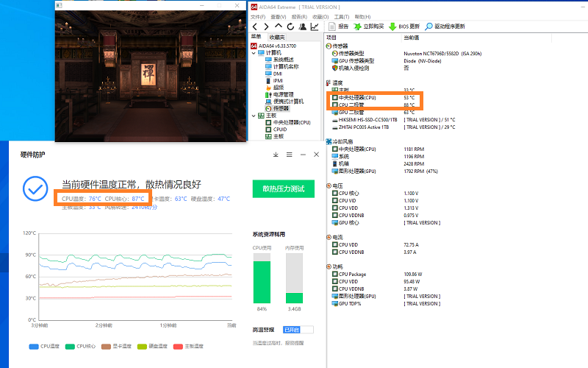
Task: Click the 立即购买 toolbar button
Action: click(369, 26)
